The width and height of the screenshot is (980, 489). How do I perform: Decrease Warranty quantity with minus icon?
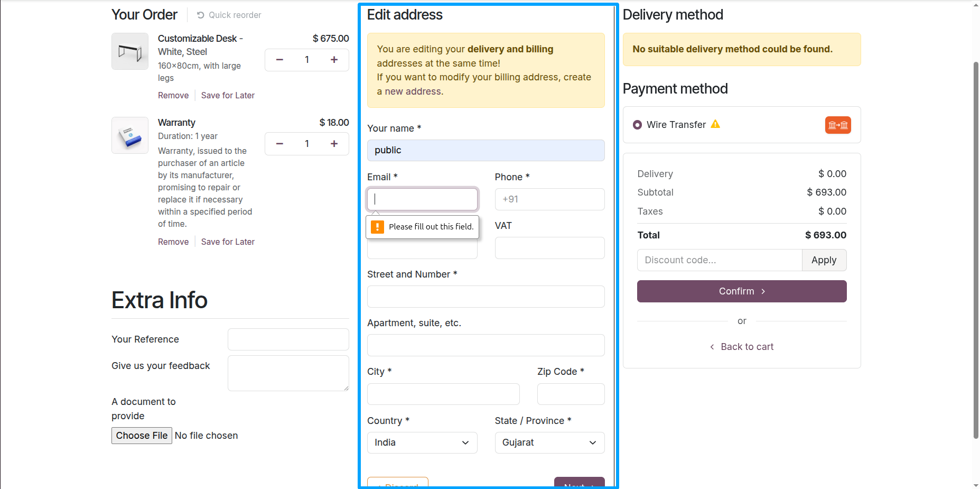point(279,144)
